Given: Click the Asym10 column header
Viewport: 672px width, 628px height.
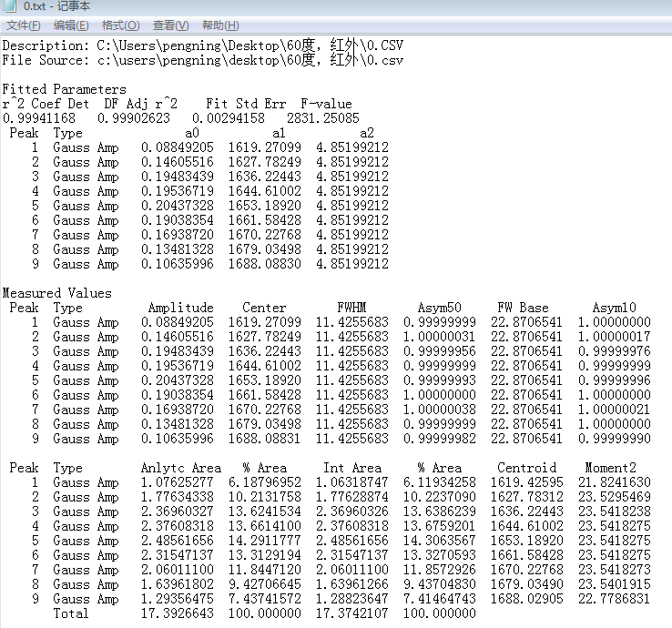Looking at the screenshot, I should pyautogui.click(x=615, y=308).
